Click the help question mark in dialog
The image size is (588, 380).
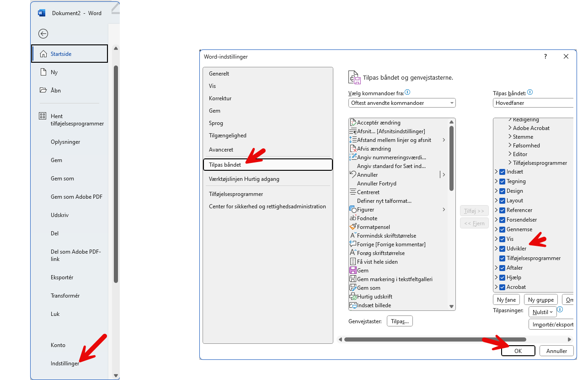[545, 56]
